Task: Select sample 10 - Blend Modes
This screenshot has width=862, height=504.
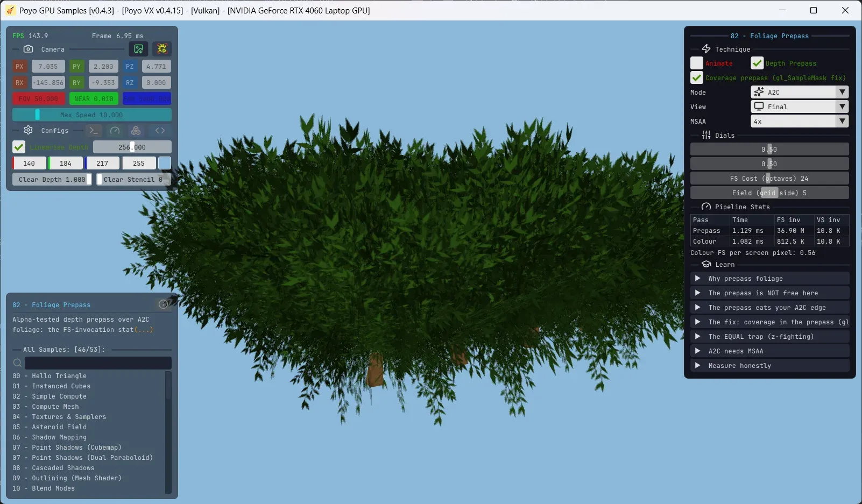Action: click(x=44, y=488)
